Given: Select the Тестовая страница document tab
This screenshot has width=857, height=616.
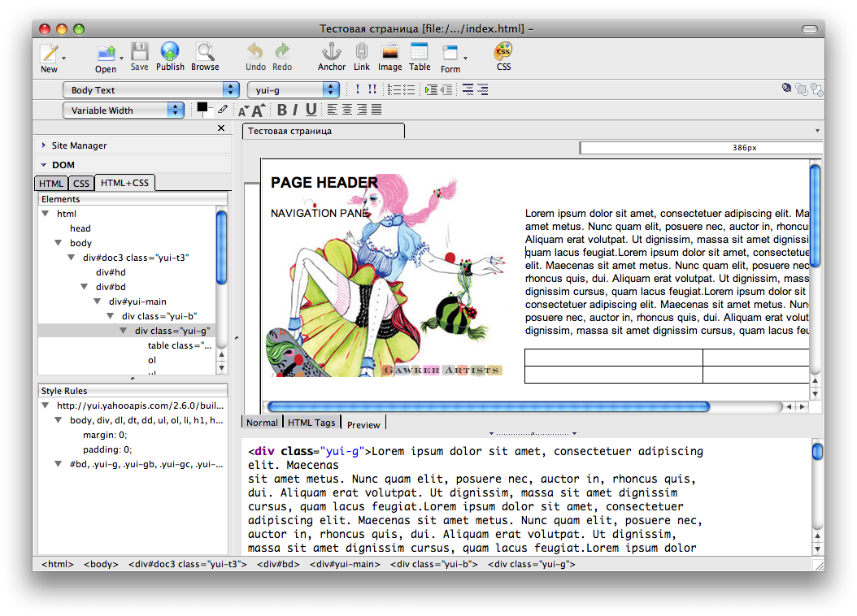Looking at the screenshot, I should tap(324, 131).
